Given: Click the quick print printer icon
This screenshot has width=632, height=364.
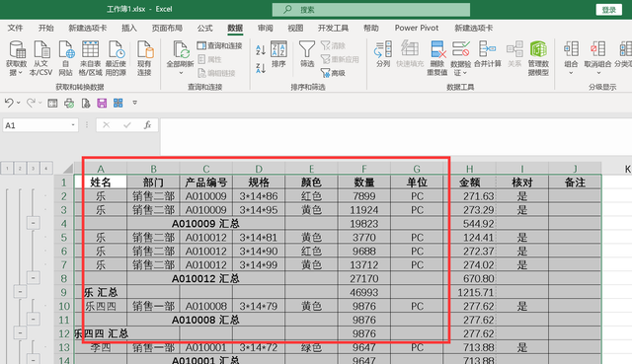Looking at the screenshot, I should 69,103.
